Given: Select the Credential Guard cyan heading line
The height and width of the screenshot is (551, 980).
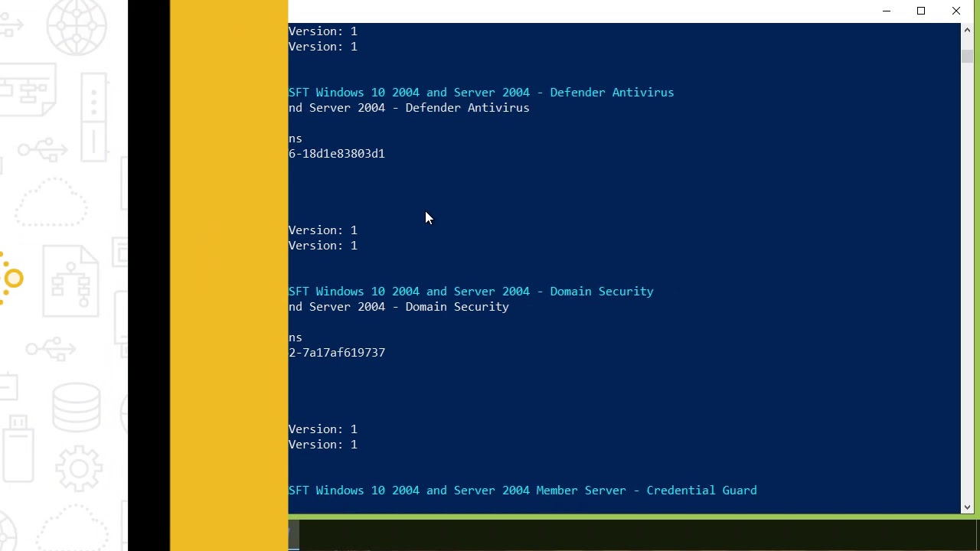Looking at the screenshot, I should click(x=522, y=491).
